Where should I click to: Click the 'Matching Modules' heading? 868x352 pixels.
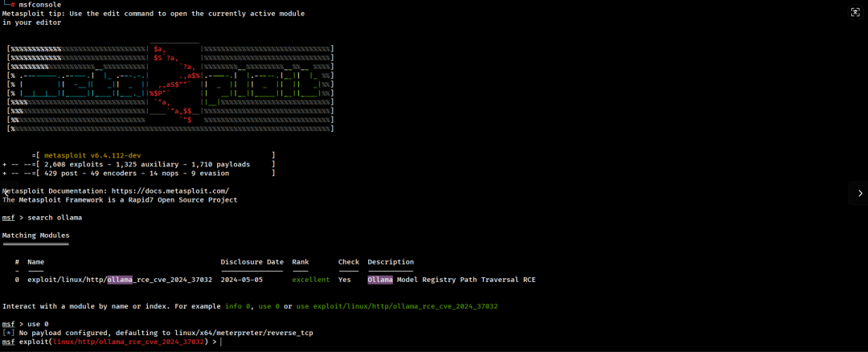click(35, 235)
